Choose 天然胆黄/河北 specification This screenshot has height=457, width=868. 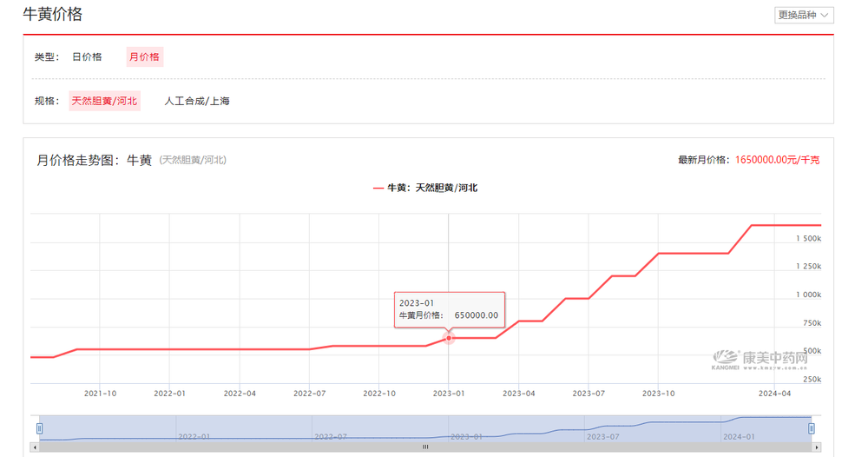coord(104,101)
